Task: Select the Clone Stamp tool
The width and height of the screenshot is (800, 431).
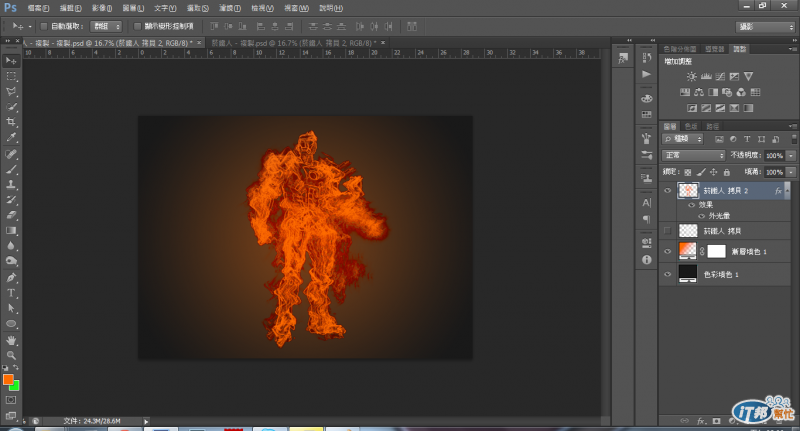Action: (x=11, y=185)
